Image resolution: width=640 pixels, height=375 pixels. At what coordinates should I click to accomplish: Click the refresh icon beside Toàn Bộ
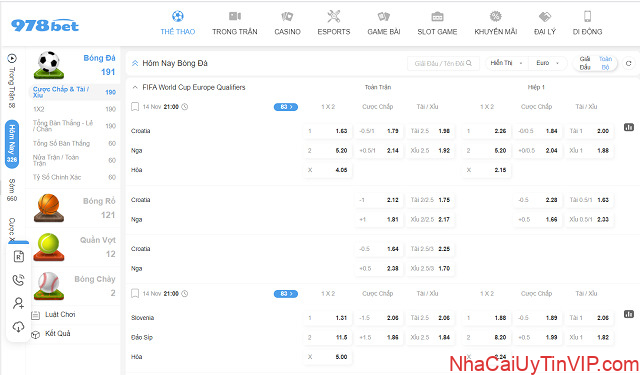pyautogui.click(x=629, y=63)
